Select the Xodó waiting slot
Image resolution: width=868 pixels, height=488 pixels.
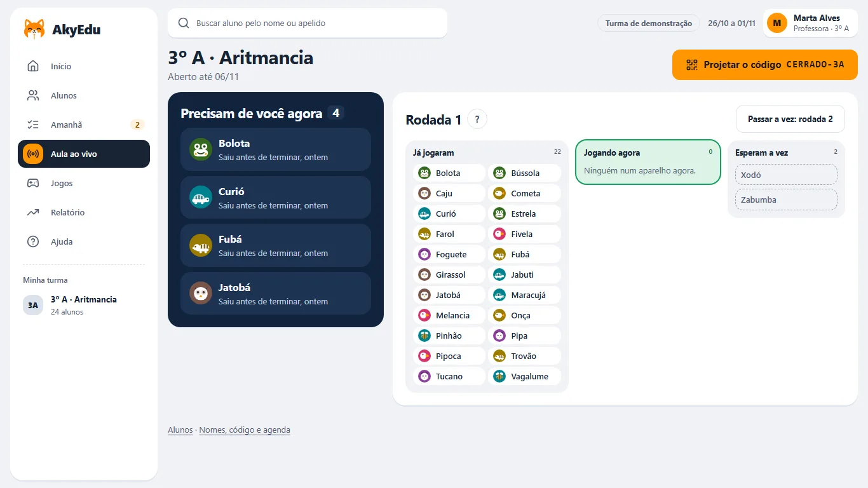786,175
